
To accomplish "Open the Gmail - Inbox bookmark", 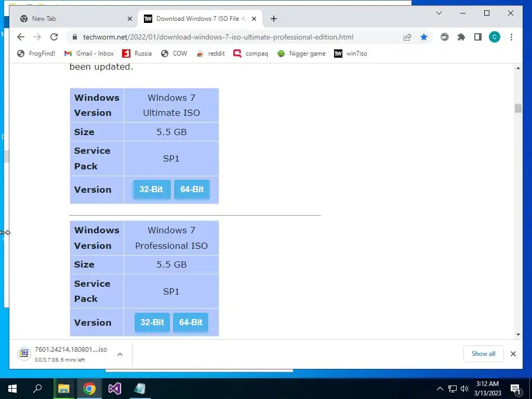I will pyautogui.click(x=89, y=54).
